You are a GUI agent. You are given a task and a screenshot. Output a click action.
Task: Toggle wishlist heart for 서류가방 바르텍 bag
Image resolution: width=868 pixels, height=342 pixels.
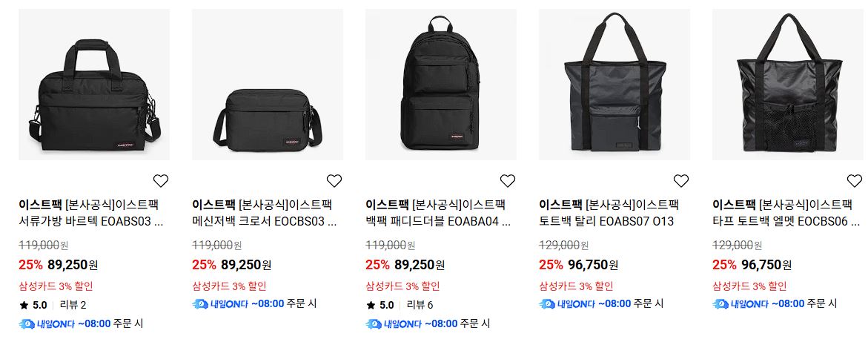[x=161, y=181]
